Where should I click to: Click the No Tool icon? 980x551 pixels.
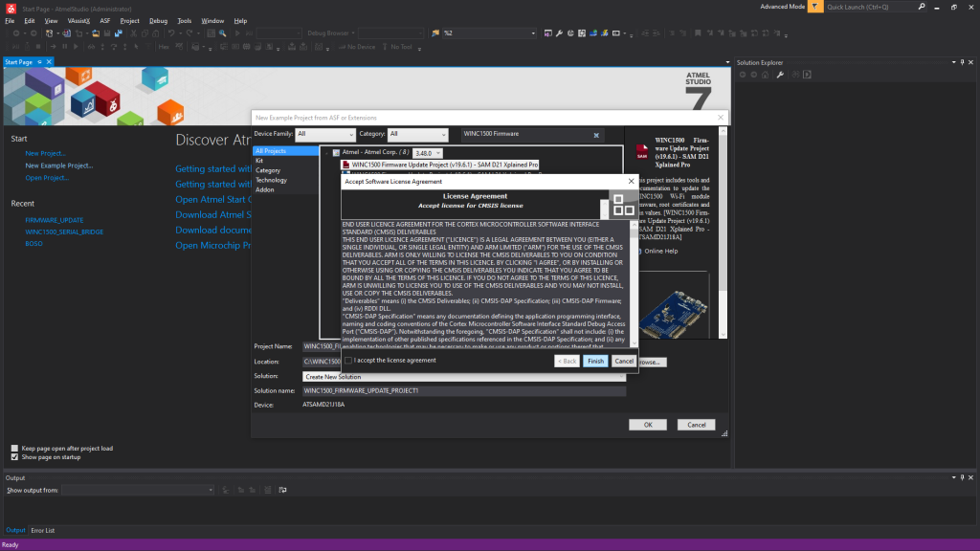385,47
